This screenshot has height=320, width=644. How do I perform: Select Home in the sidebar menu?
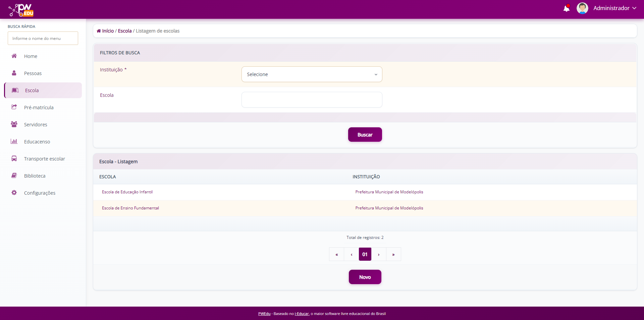click(x=31, y=56)
